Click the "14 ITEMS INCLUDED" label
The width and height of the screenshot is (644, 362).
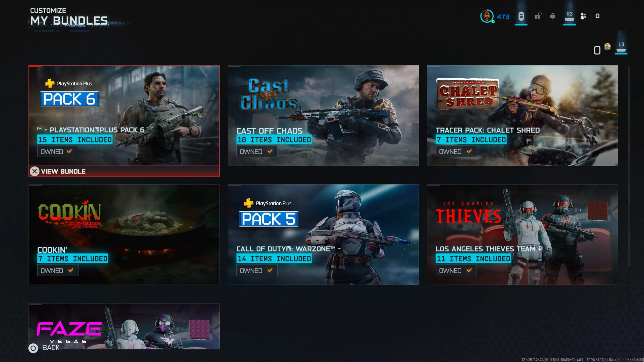coord(274,258)
